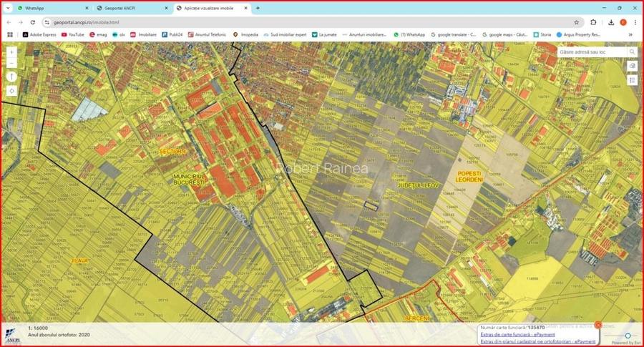Go forward in browser history
Image resolution: width=644 pixels, height=347 pixels.
21,22
